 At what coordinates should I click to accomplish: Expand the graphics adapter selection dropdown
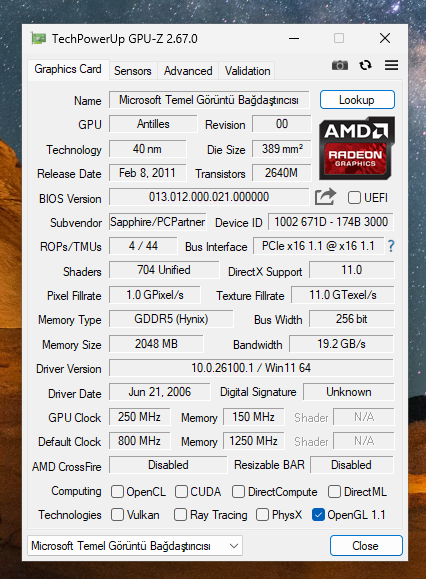[135, 546]
